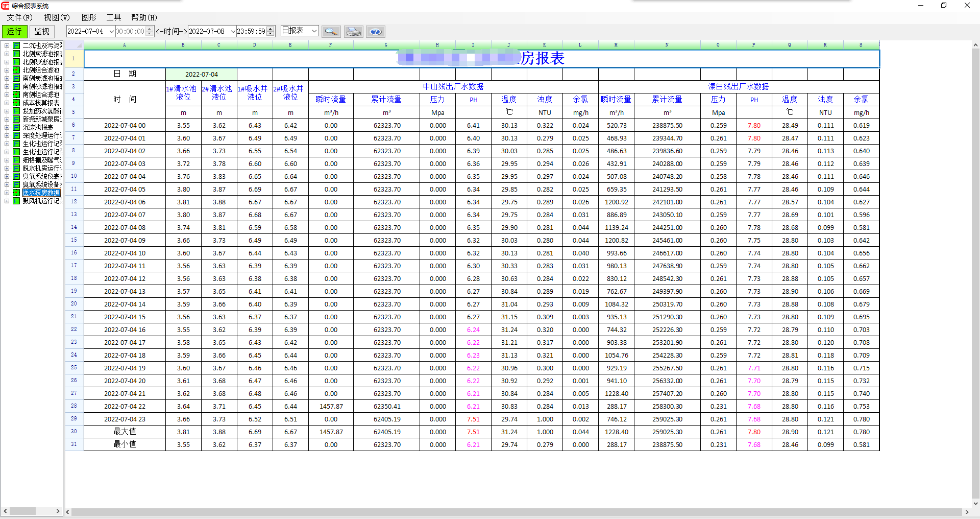Screen dimensions: 980x519
Task: Open the 文件(F) menu
Action: [x=19, y=17]
